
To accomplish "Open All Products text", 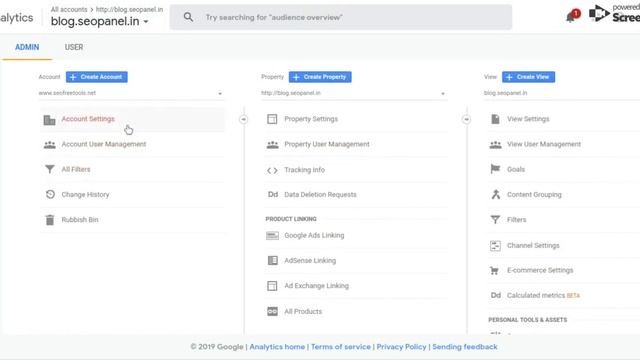I will pyautogui.click(x=303, y=311).
